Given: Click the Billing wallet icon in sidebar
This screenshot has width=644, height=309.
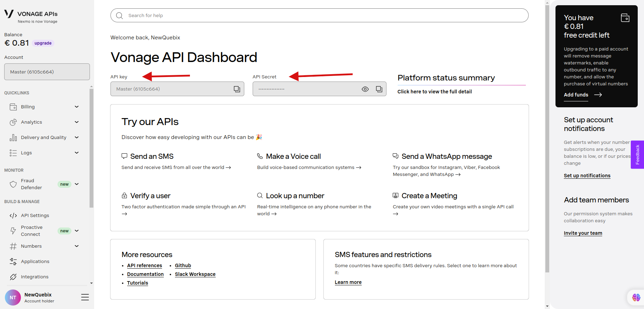Looking at the screenshot, I should (13, 107).
